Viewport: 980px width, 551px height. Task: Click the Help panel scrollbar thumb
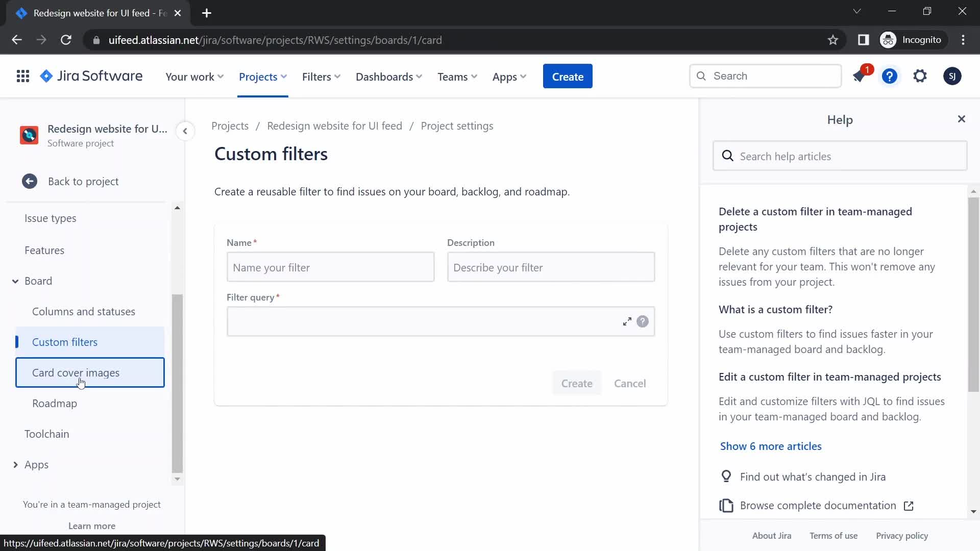pos(973,294)
